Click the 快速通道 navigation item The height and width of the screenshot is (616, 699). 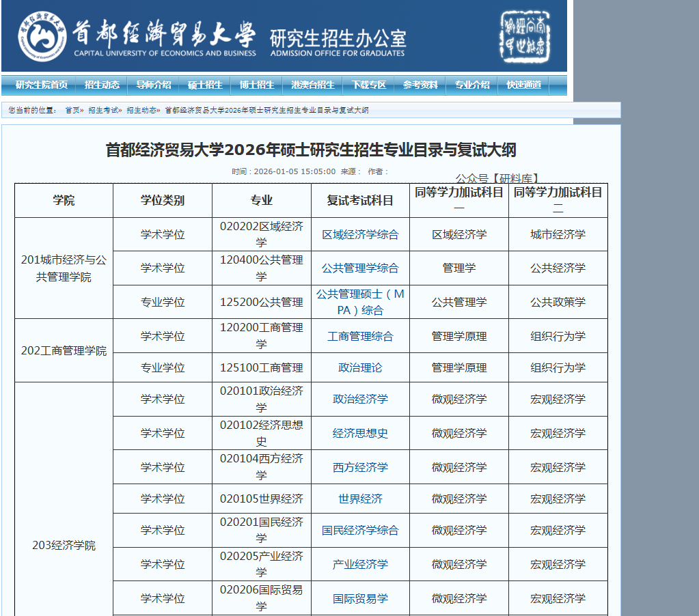pyautogui.click(x=524, y=85)
